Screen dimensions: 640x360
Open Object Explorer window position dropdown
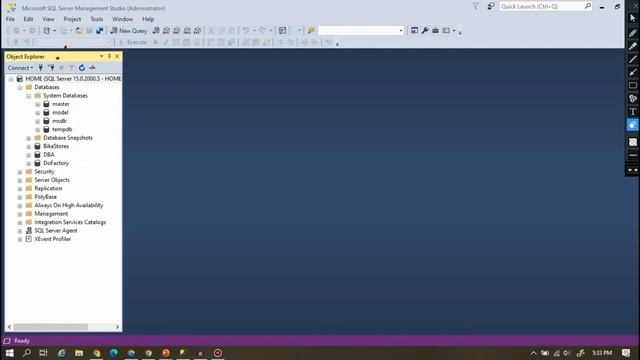(x=101, y=56)
